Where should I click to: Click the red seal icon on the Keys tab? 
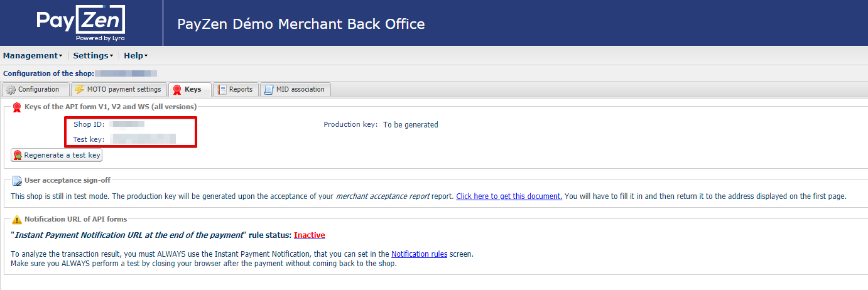(x=177, y=90)
